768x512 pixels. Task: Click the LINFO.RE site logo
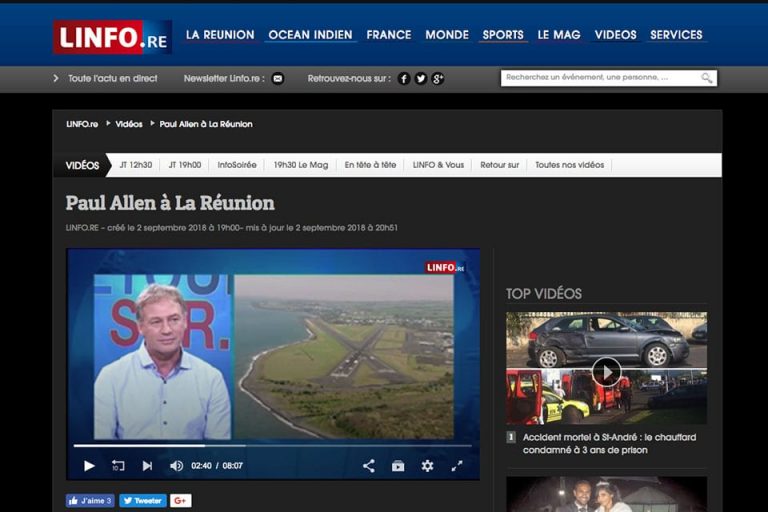[112, 37]
